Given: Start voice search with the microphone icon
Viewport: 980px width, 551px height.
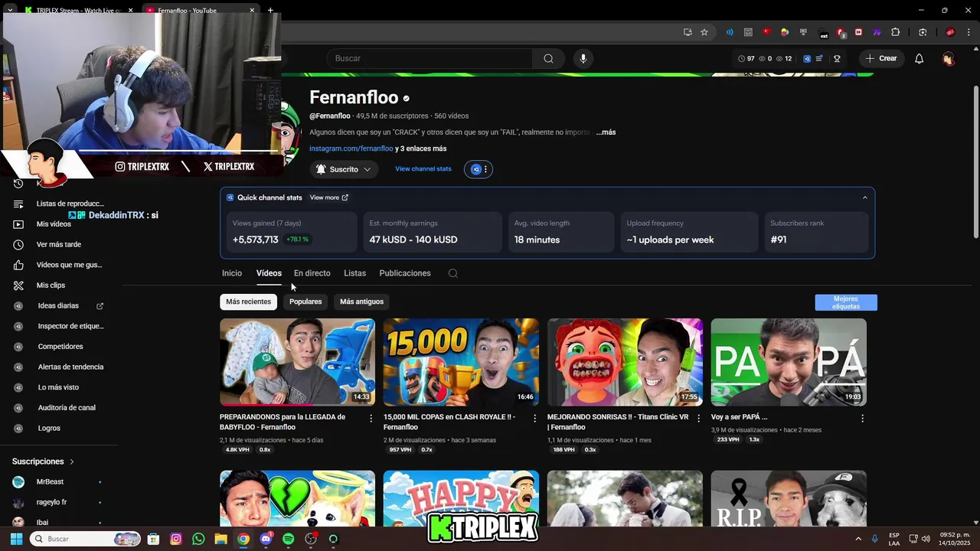Looking at the screenshot, I should point(583,58).
